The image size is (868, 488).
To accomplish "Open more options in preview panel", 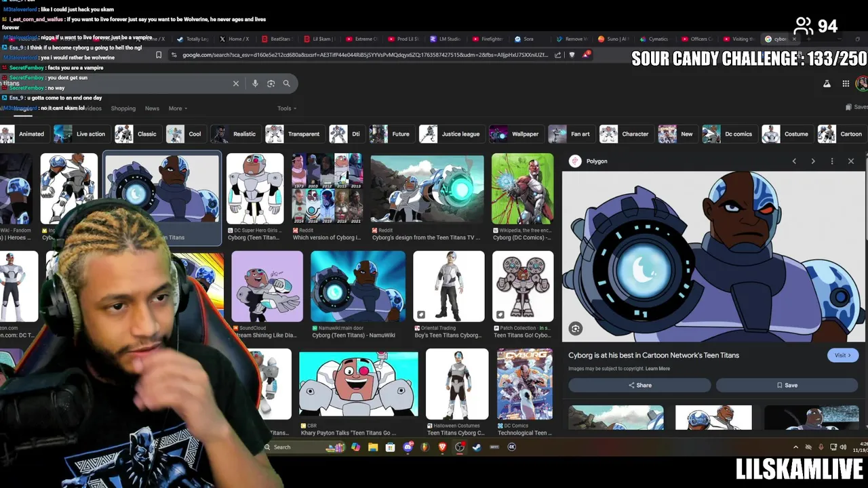I will (832, 161).
